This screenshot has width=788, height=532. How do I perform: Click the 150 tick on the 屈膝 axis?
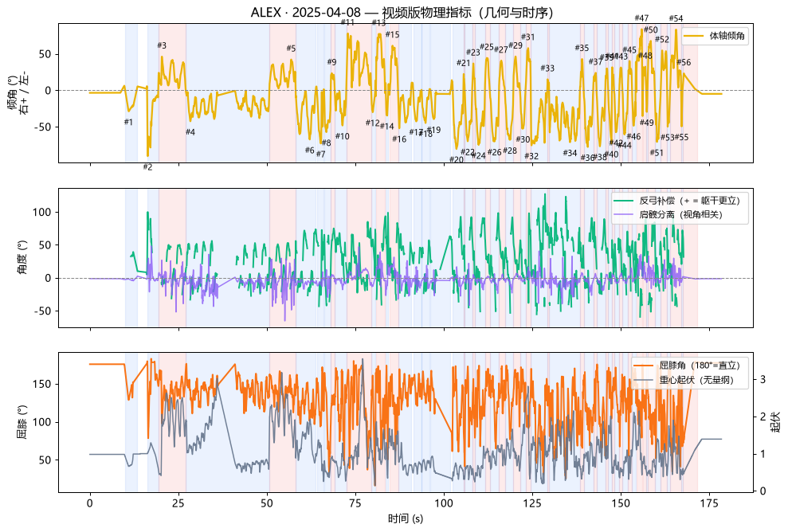pos(41,385)
